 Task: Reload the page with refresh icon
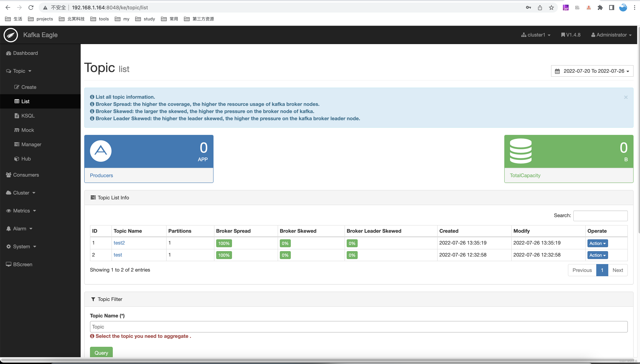[31, 8]
